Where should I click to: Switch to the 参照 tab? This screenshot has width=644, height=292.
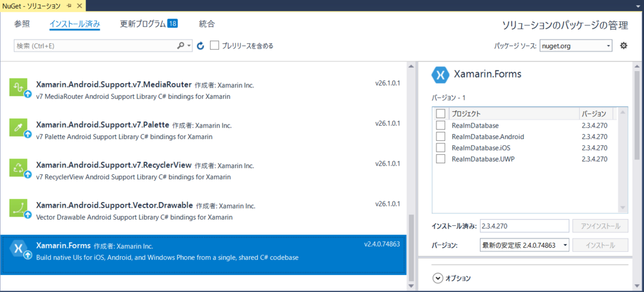(22, 24)
